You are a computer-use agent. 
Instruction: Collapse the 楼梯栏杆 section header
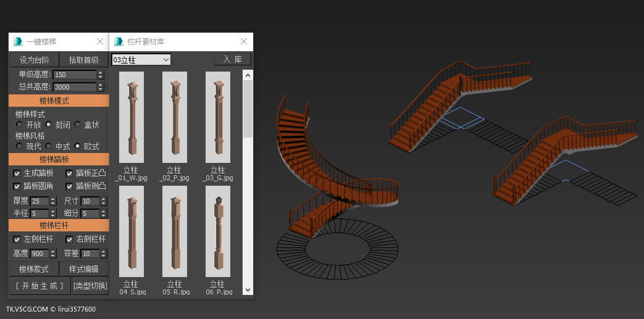point(59,225)
